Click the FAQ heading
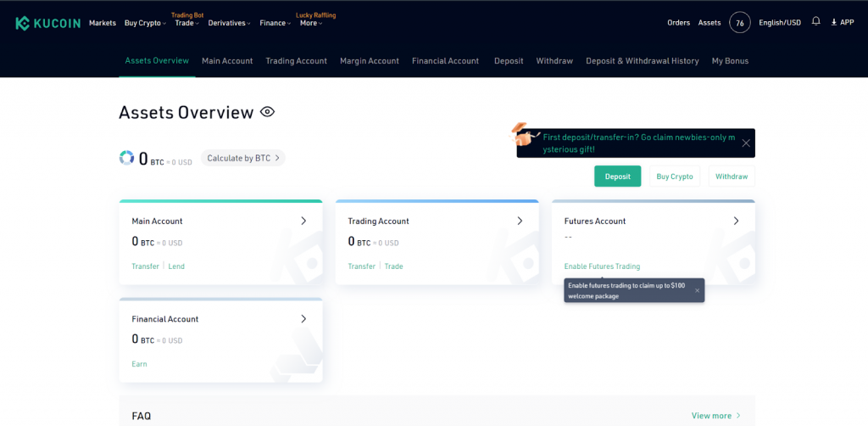Screen dimensions: 868x426 [142, 416]
